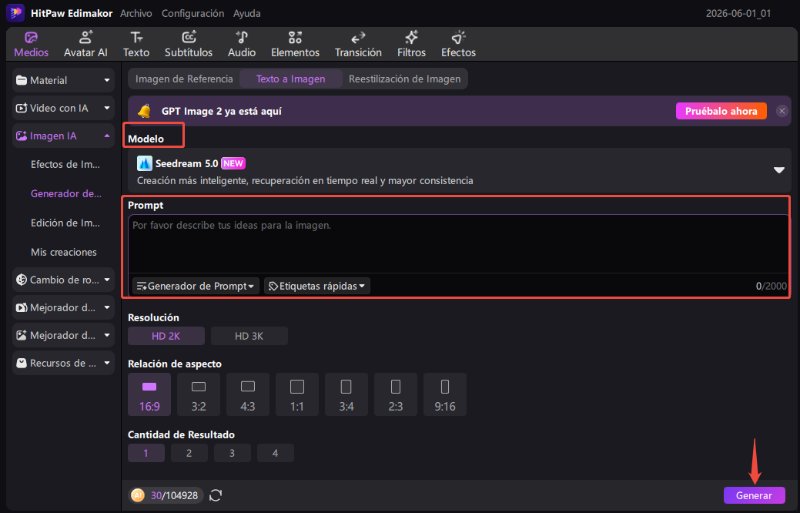Click the Seedream 5.0 model icon
The height and width of the screenshot is (513, 800).
tap(144, 163)
